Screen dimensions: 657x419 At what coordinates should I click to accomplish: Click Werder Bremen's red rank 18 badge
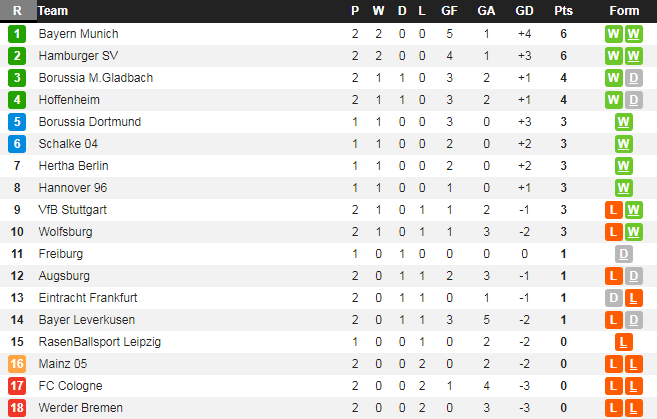[x=17, y=408]
